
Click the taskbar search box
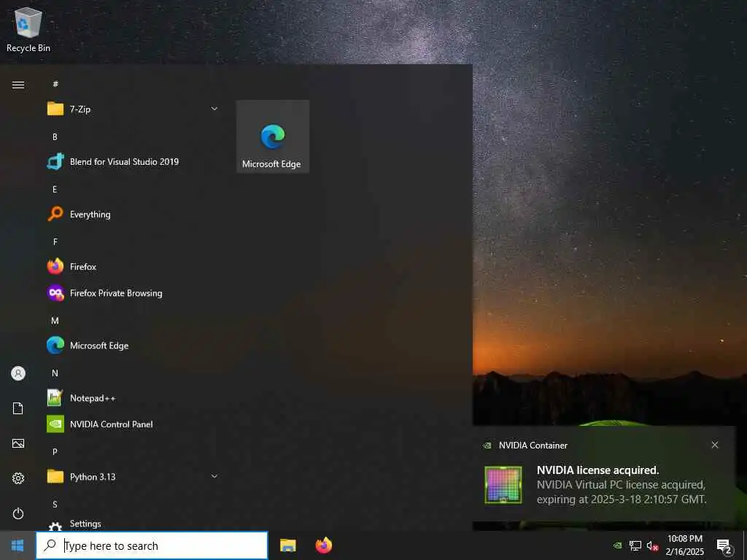click(x=152, y=545)
